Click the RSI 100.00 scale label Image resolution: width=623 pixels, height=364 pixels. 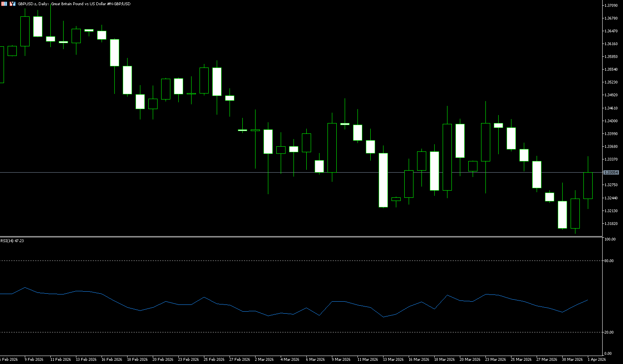click(x=610, y=239)
